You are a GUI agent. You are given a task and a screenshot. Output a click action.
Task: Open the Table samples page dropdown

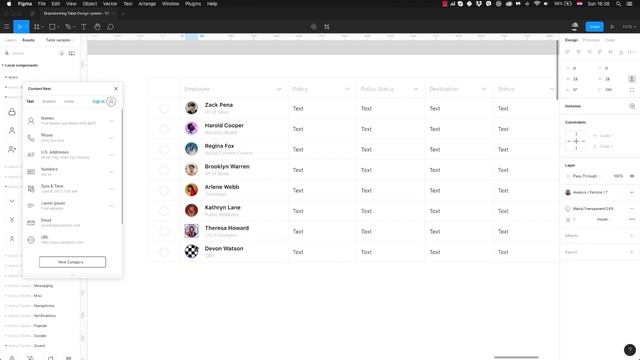pyautogui.click(x=60, y=40)
